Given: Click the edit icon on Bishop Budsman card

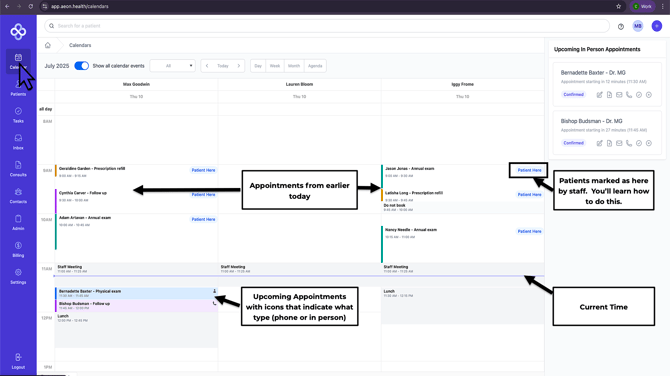Looking at the screenshot, I should 599,143.
